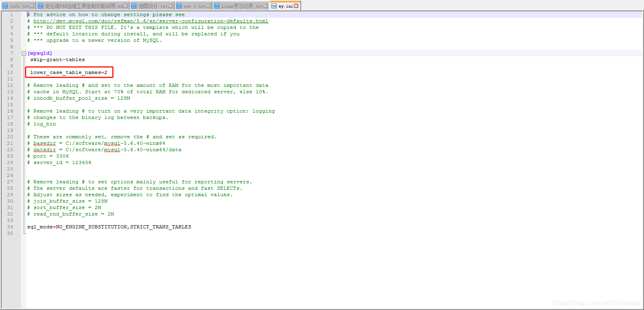Select the active my.ini tab
Image resolution: width=644 pixels, height=310 pixels.
click(285, 6)
